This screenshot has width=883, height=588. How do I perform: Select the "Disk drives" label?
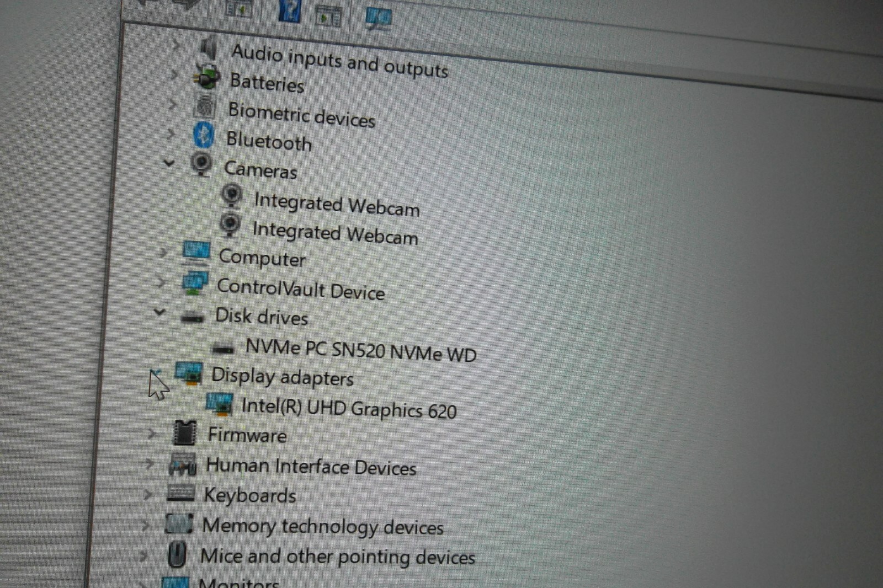click(262, 317)
